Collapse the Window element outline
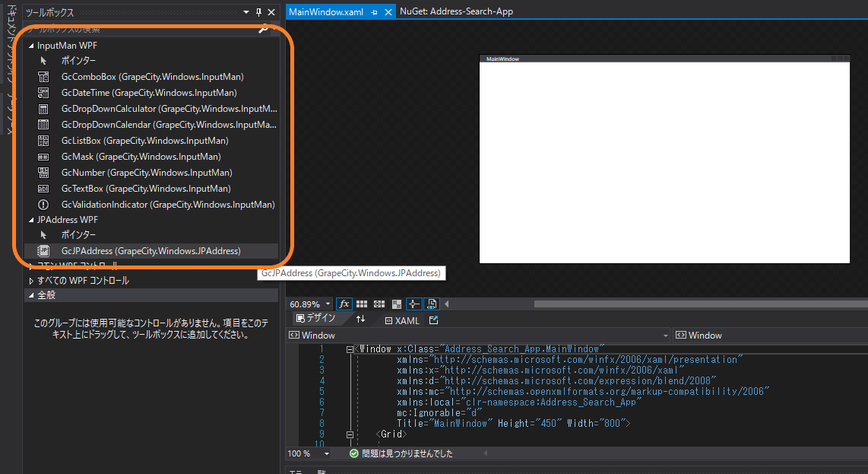The height and width of the screenshot is (474, 868). [350, 349]
